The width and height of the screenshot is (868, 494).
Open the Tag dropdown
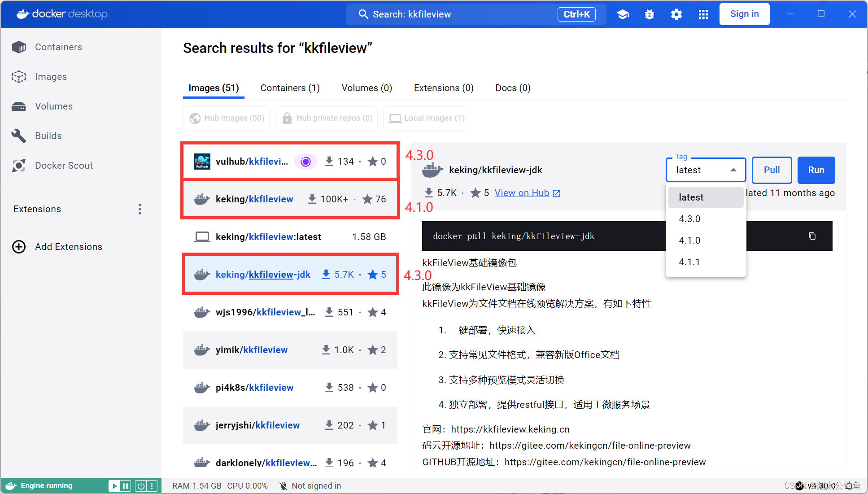pyautogui.click(x=706, y=170)
